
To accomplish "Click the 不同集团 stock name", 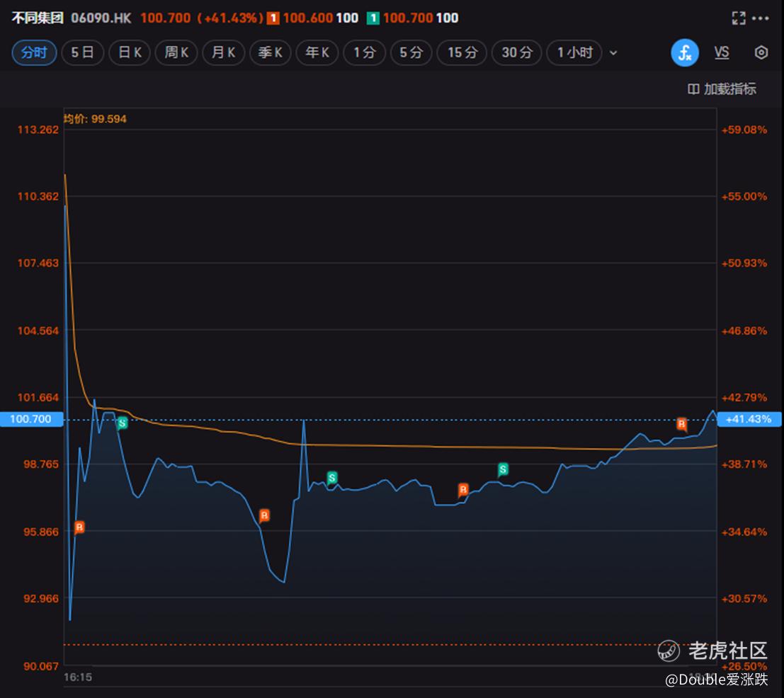I will 37,18.
